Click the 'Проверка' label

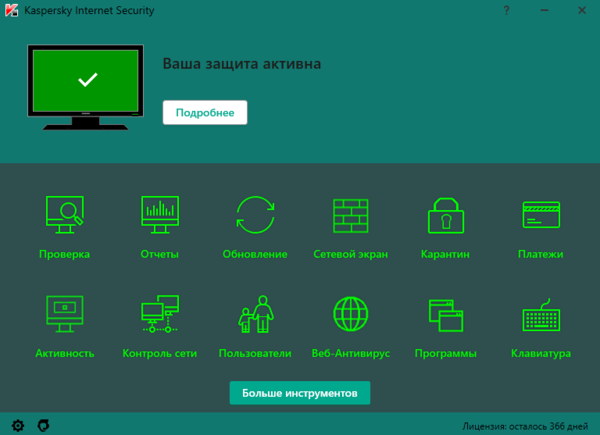tap(64, 254)
